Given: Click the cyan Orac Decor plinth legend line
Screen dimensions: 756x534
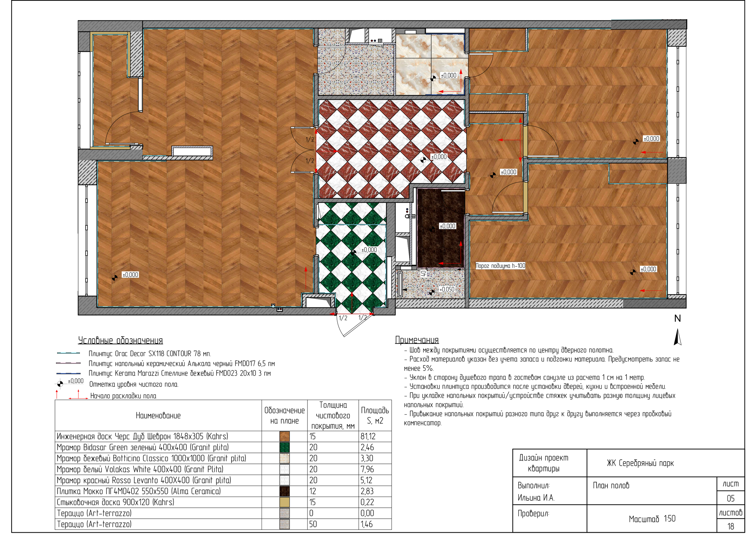Looking at the screenshot, I should click(68, 353).
